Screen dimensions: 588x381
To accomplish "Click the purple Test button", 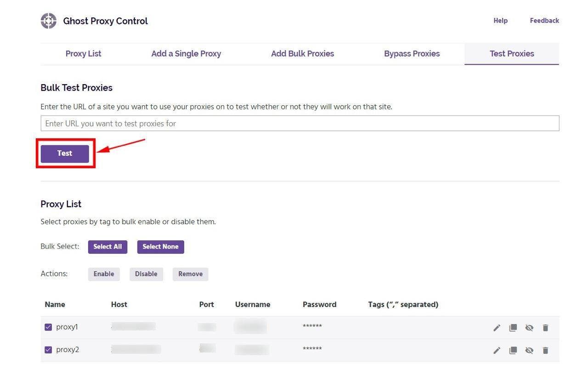I will (65, 154).
